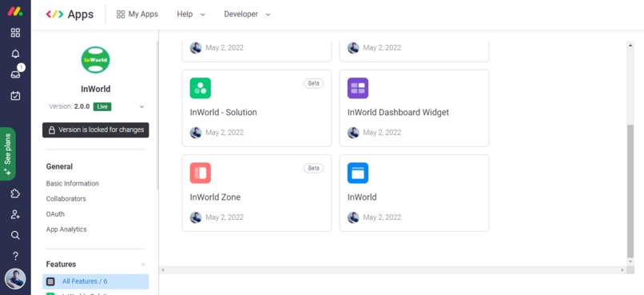Click Beta badge on InWorld Zone card
644x295 pixels.
[314, 168]
